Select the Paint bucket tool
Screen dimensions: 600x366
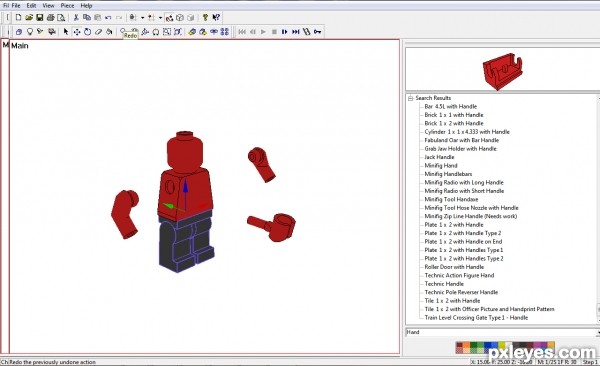coord(109,32)
